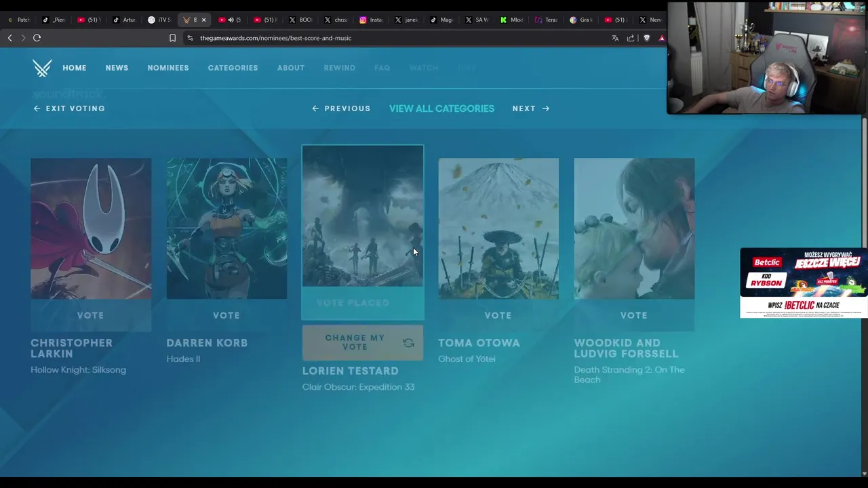Open the REWIND menu item
868x488 pixels.
(339, 68)
